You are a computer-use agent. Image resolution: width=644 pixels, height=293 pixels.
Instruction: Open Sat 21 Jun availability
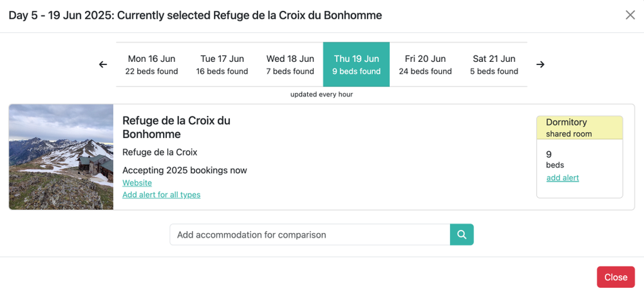[494, 64]
